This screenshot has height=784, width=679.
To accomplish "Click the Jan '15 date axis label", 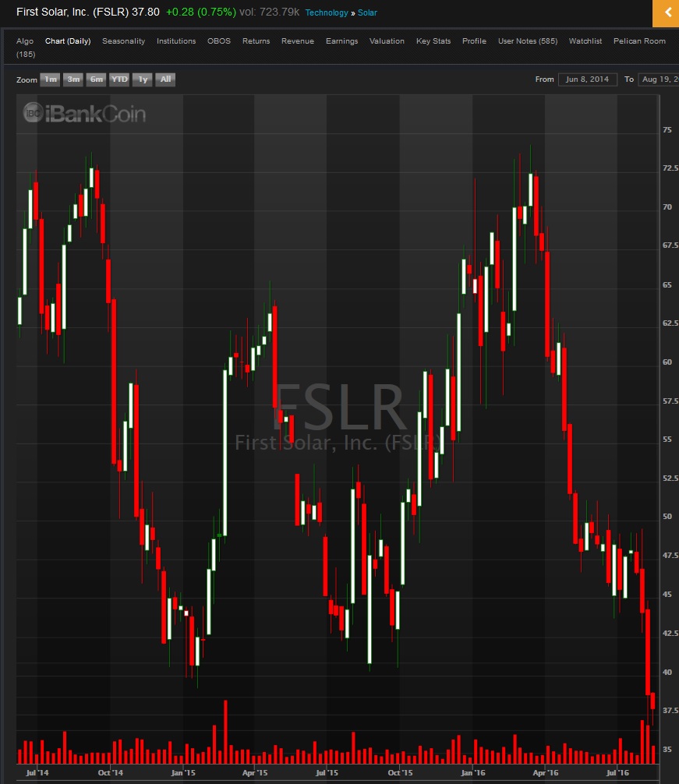I will pyautogui.click(x=183, y=773).
